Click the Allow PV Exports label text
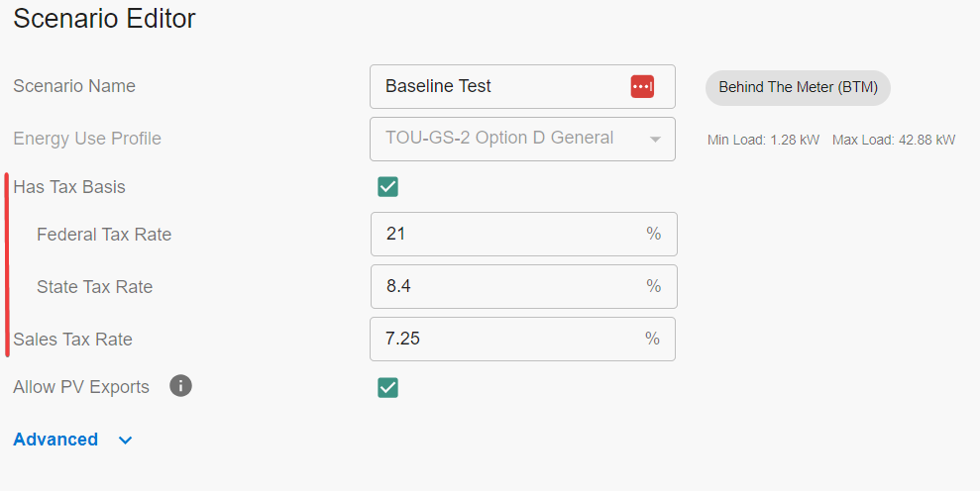 click(x=81, y=387)
